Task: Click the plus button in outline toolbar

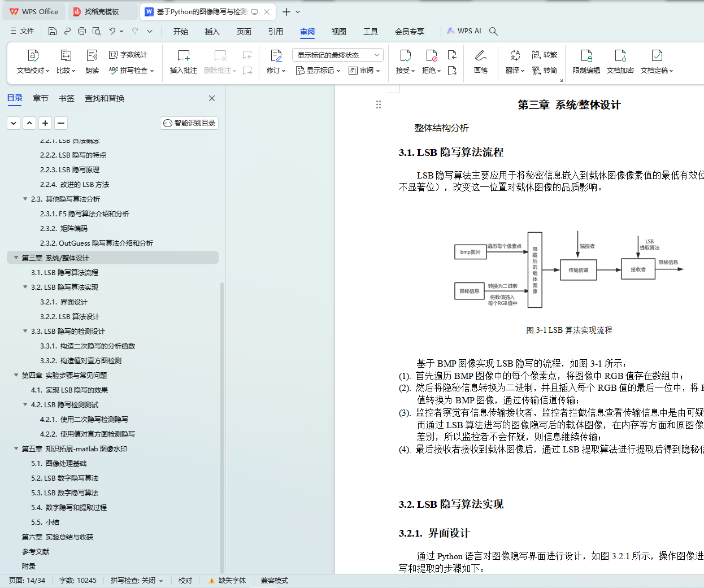Action: 46,123
